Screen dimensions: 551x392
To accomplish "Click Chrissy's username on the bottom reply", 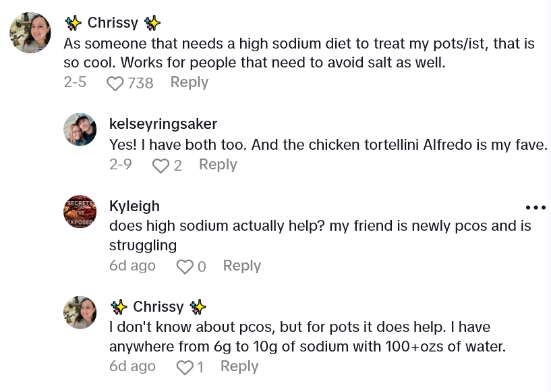I will [x=158, y=307].
